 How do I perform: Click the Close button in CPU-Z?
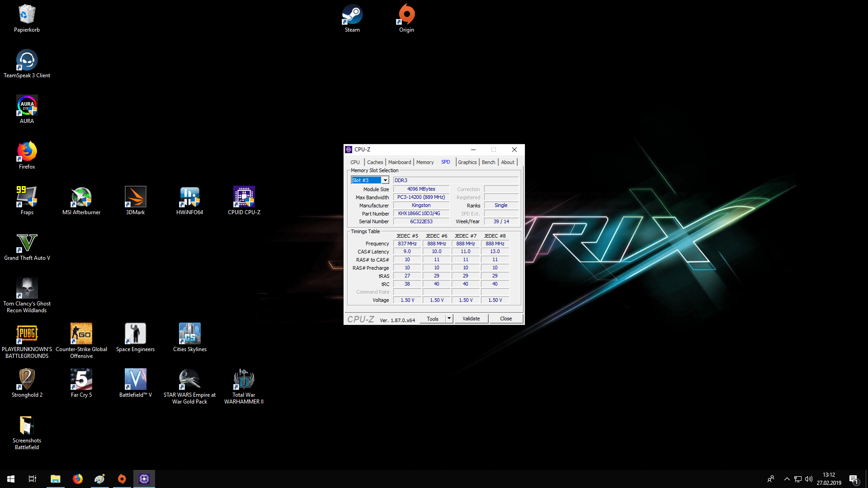tap(506, 319)
